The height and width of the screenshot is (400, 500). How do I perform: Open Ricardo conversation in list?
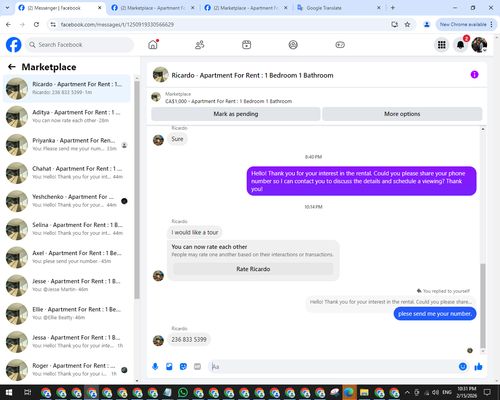[x=67, y=88]
